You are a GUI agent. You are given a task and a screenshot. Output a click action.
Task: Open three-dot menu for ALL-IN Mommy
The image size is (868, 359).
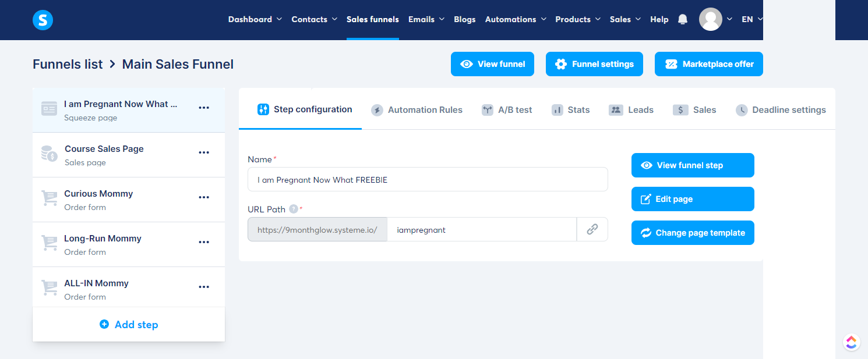[x=204, y=287]
